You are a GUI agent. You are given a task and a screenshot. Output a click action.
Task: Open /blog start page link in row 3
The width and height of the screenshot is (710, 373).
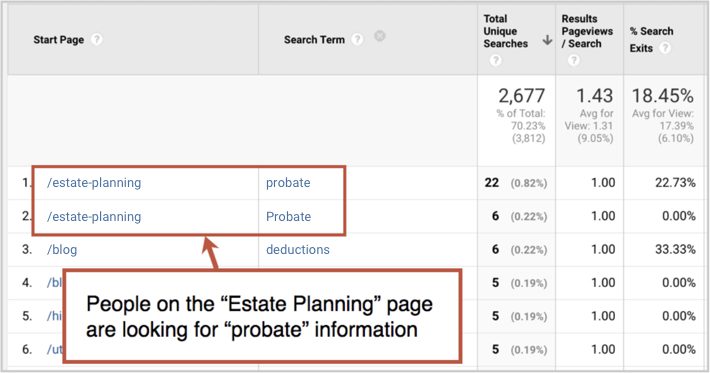(x=62, y=250)
